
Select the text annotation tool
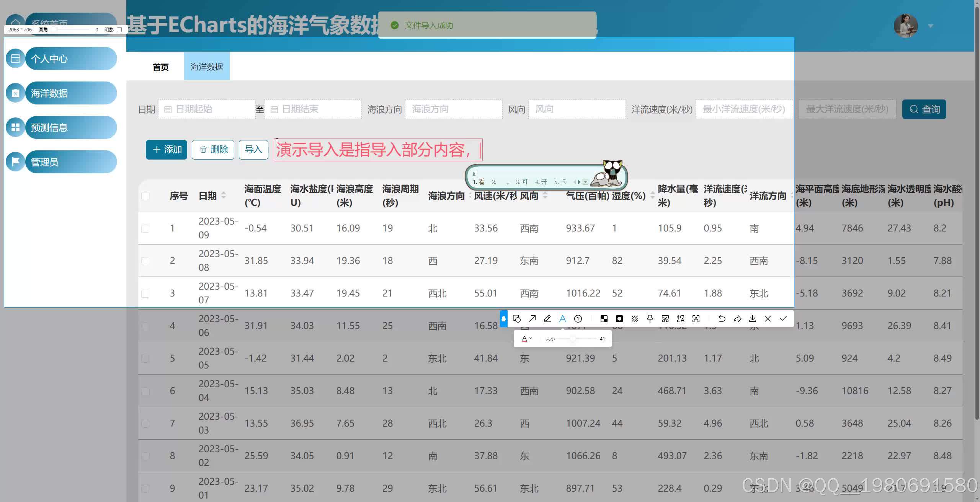tap(562, 318)
